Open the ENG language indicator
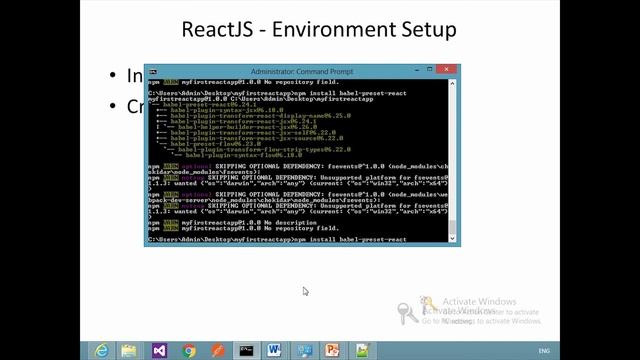This screenshot has width=640, height=360. coord(544,351)
